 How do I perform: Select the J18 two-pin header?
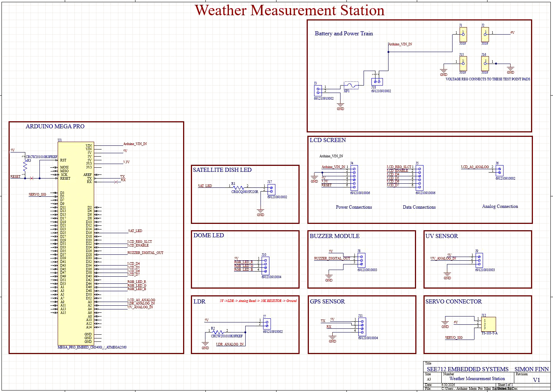click(x=377, y=81)
